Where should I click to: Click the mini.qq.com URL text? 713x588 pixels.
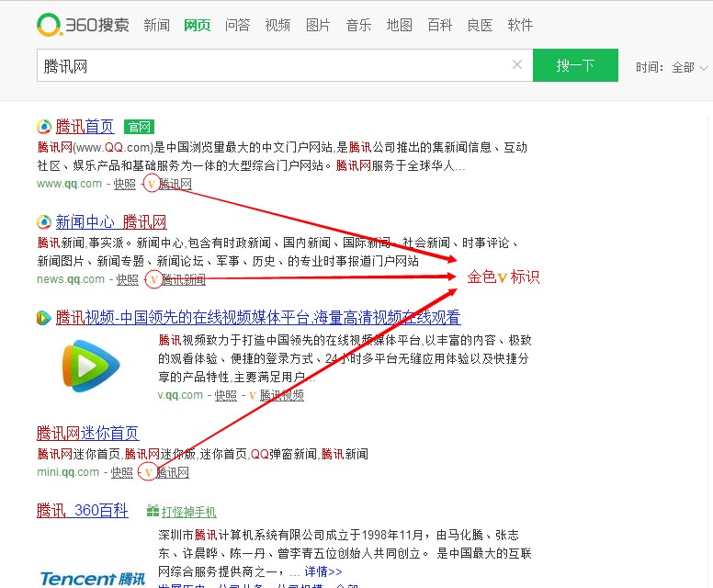point(68,472)
